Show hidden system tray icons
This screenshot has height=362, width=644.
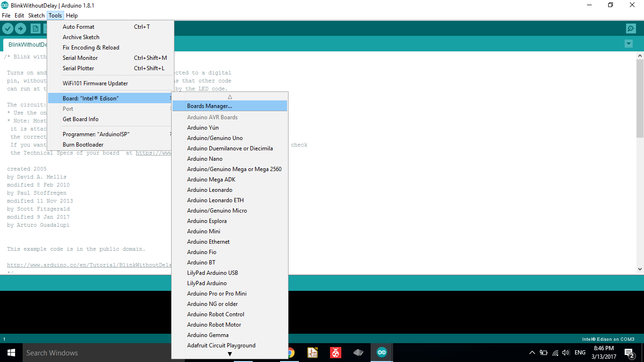[532, 353]
